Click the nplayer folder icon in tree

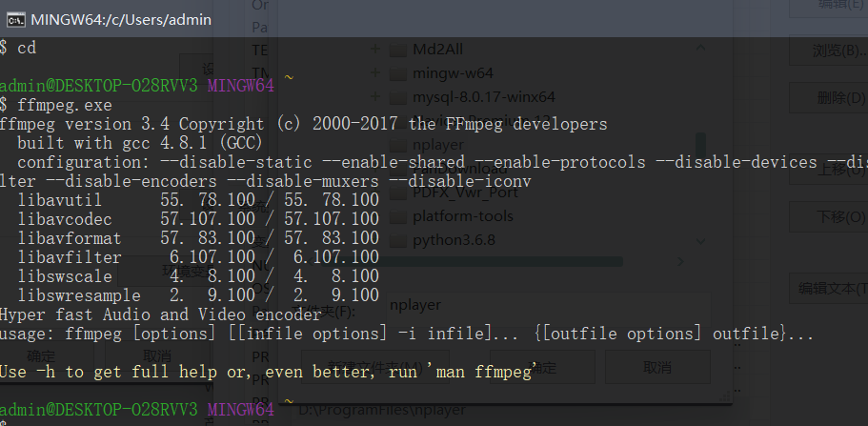tap(397, 145)
